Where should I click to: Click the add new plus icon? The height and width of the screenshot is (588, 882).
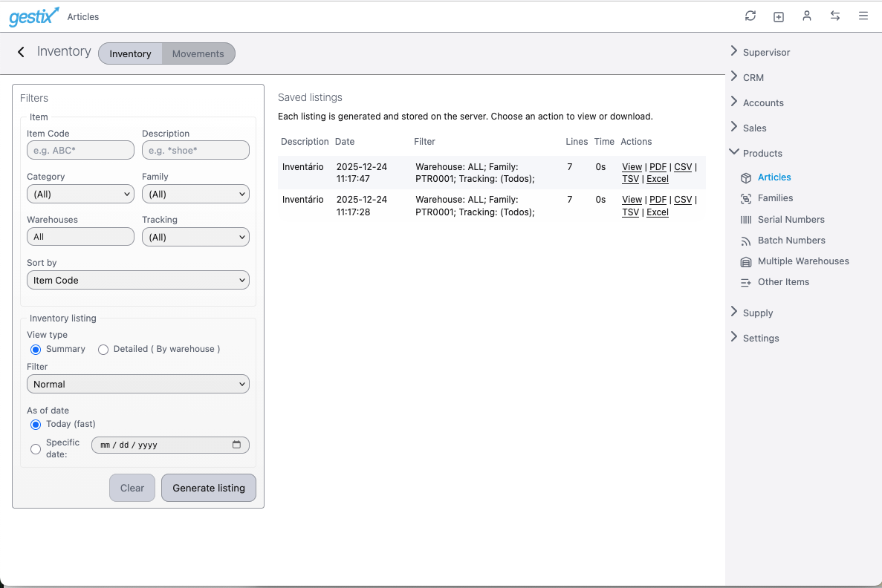[779, 16]
